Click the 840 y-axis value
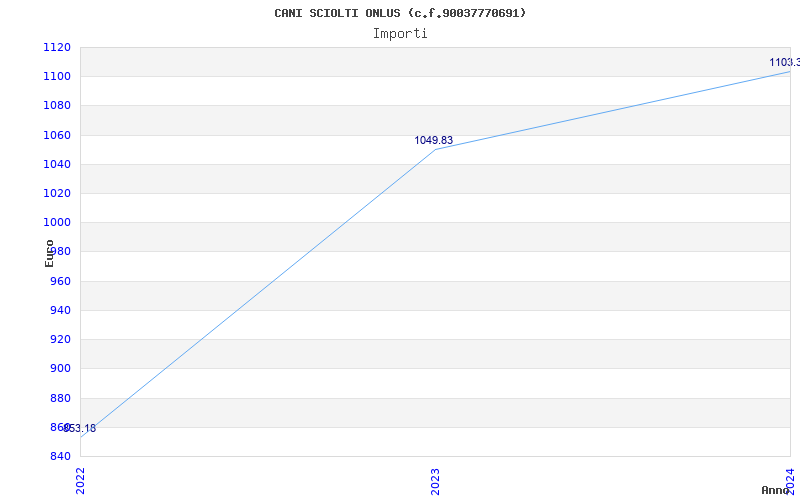Image resolution: width=800 pixels, height=500 pixels. coord(60,456)
